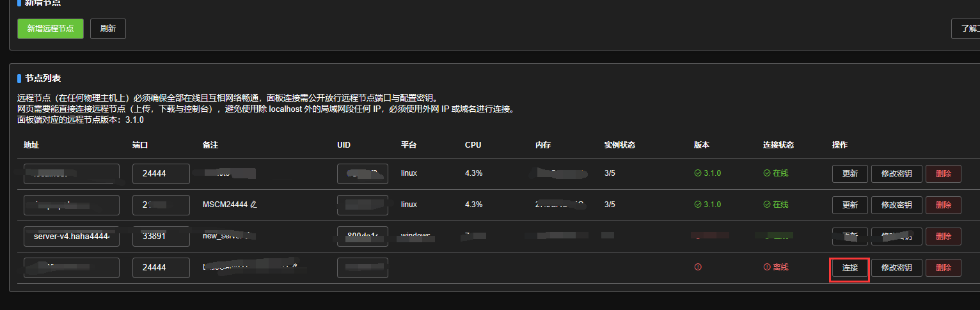Delete the first node in the list

[x=943, y=174]
